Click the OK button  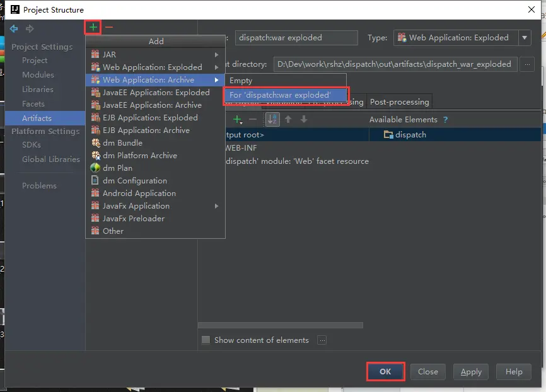point(385,371)
